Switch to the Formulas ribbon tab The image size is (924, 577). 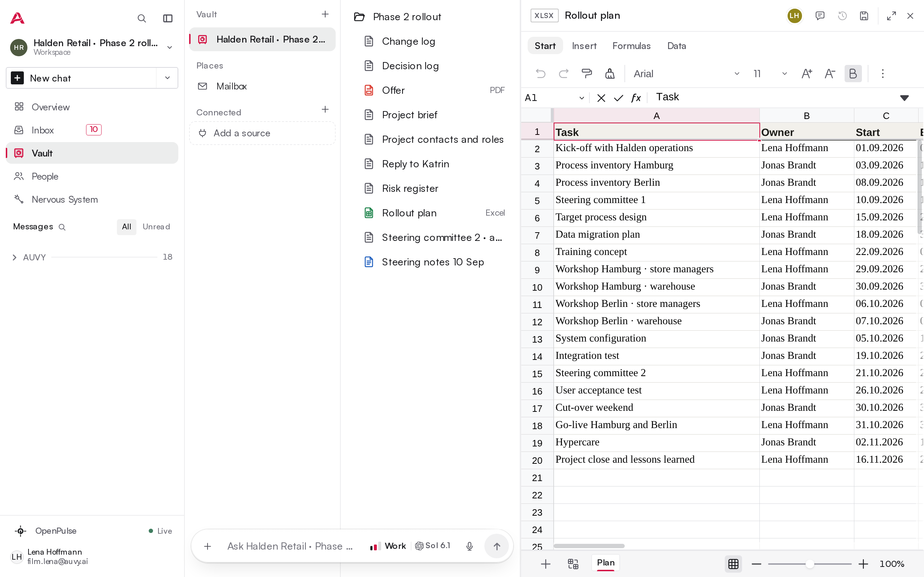[631, 46]
